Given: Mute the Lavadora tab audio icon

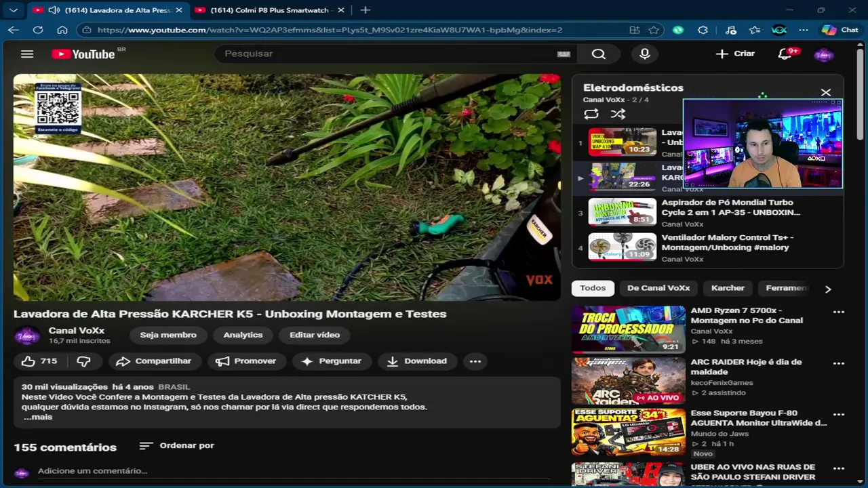Looking at the screenshot, I should 54,10.
